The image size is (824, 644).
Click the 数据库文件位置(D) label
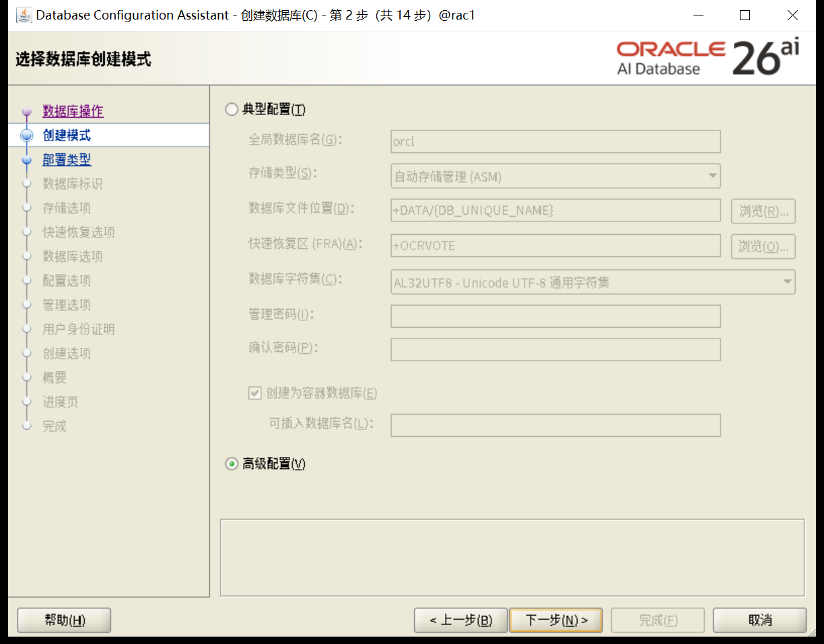pyautogui.click(x=301, y=208)
